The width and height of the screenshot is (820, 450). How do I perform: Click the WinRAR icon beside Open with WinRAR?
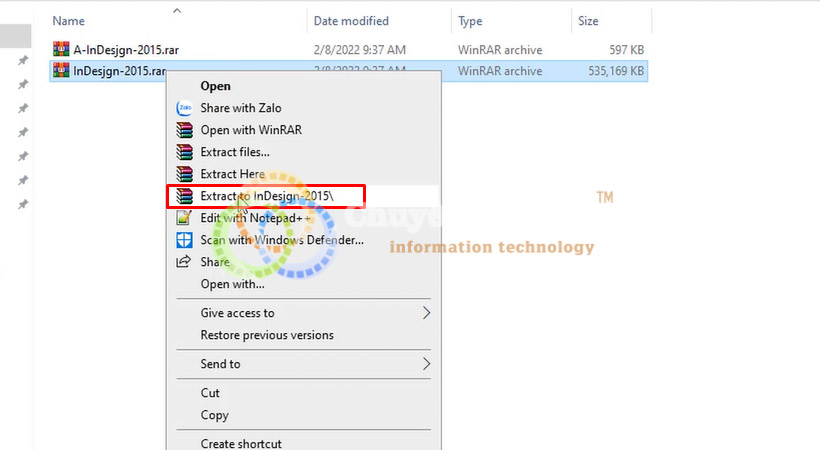[184, 130]
